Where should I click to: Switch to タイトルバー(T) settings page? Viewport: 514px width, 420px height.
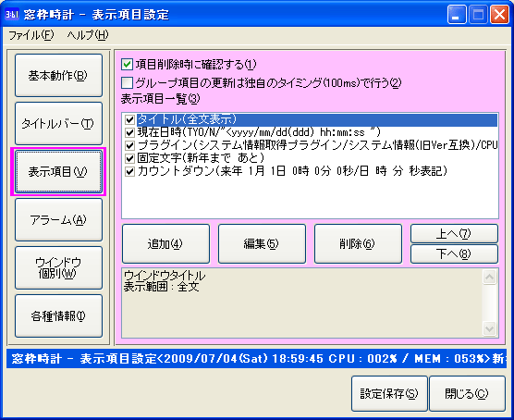coord(58,123)
